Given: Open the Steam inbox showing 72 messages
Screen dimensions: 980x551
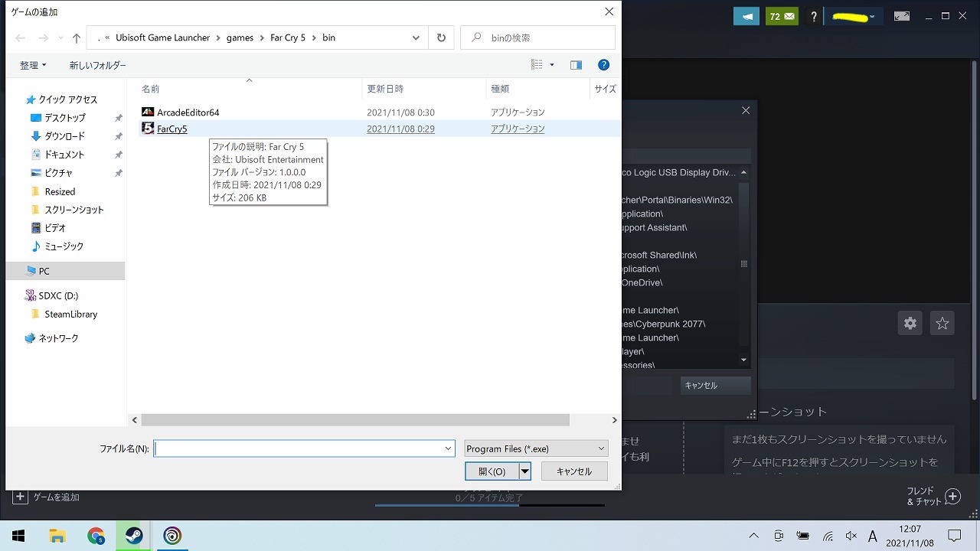Looking at the screenshot, I should (782, 16).
